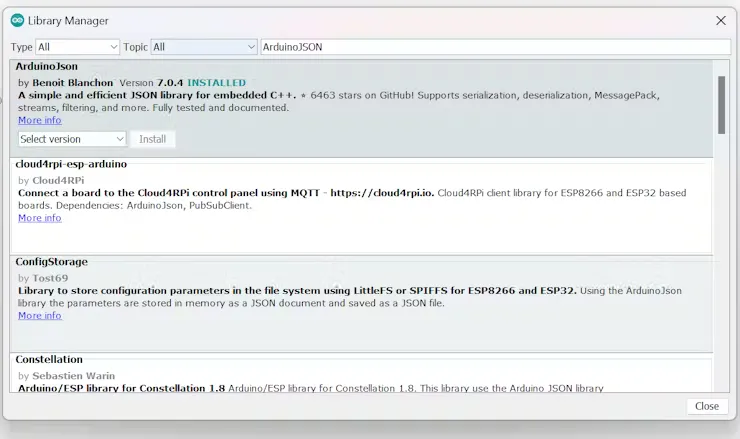Open More info link under ConfigStorage
Image resolution: width=740 pixels, height=439 pixels.
pos(40,316)
